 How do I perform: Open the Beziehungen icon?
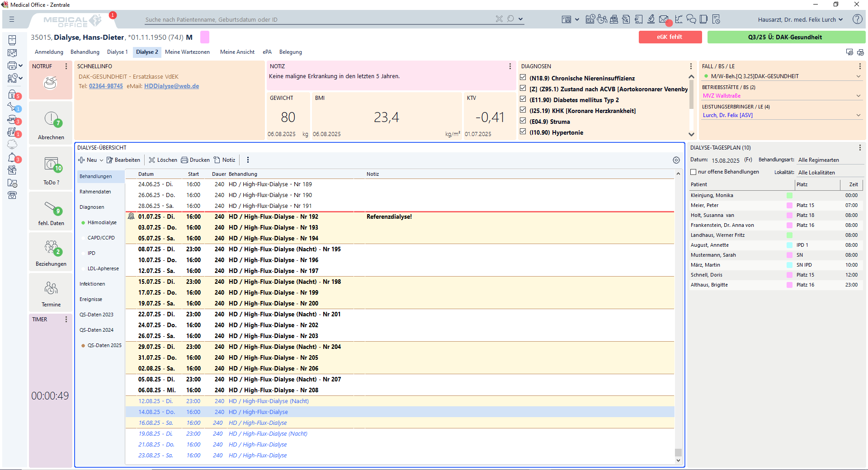(x=51, y=248)
